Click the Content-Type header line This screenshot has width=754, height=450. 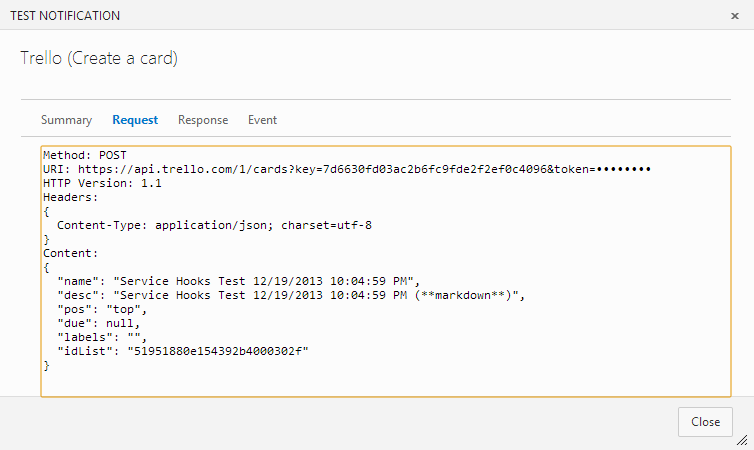coord(214,226)
